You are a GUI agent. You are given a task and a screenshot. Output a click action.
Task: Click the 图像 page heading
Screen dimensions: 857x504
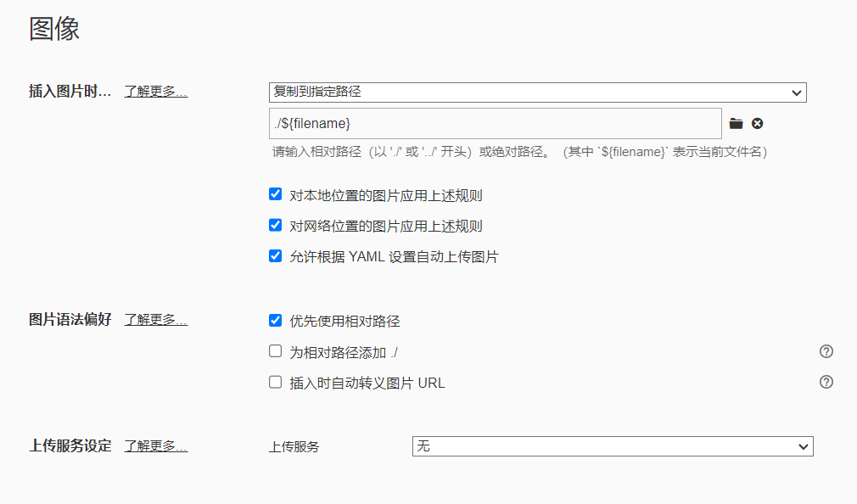coord(54,29)
